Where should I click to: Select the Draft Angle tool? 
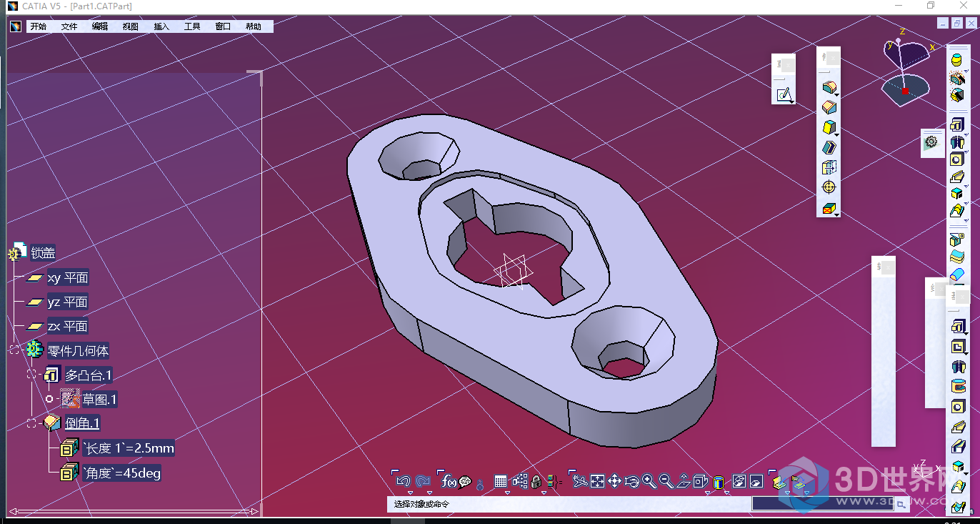[x=829, y=128]
